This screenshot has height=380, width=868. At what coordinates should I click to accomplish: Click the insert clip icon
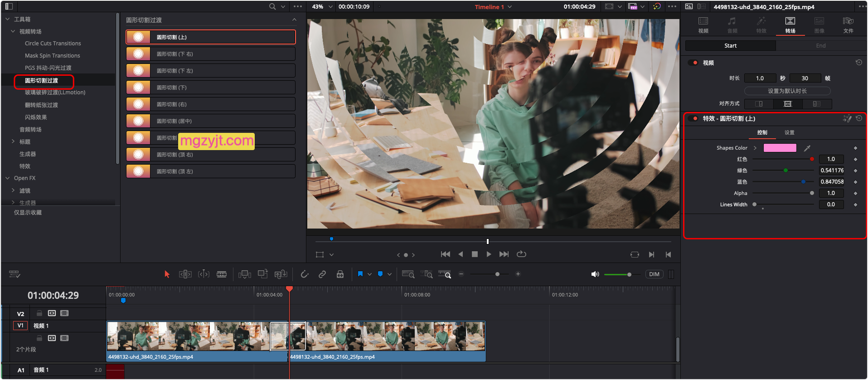point(245,274)
